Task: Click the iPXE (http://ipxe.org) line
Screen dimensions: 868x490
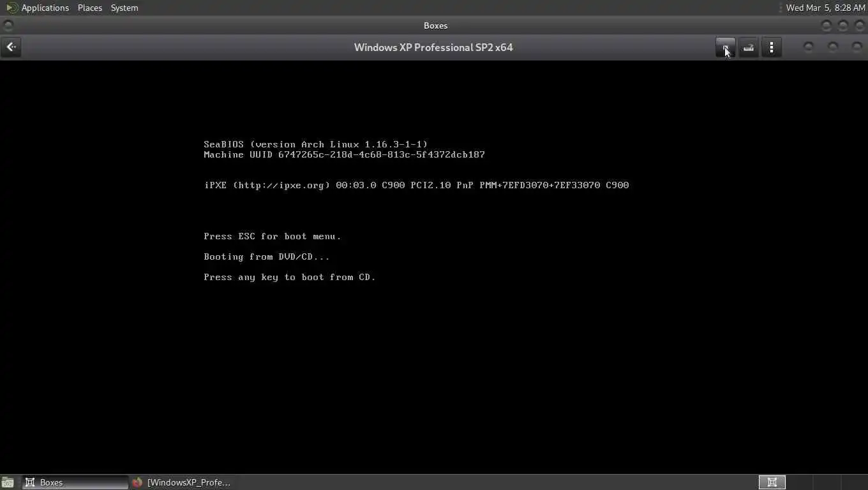Action: (417, 185)
